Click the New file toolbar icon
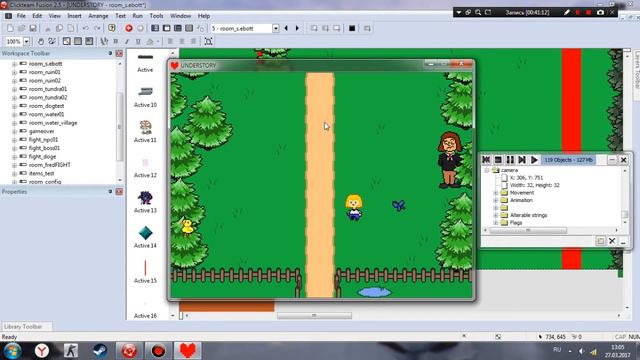640x360 pixels. (x=10, y=28)
